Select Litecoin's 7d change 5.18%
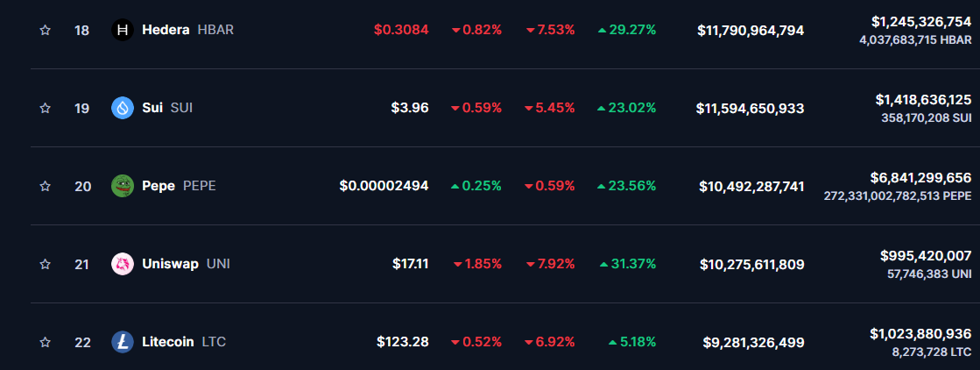Image resolution: width=980 pixels, height=370 pixels. click(x=632, y=342)
